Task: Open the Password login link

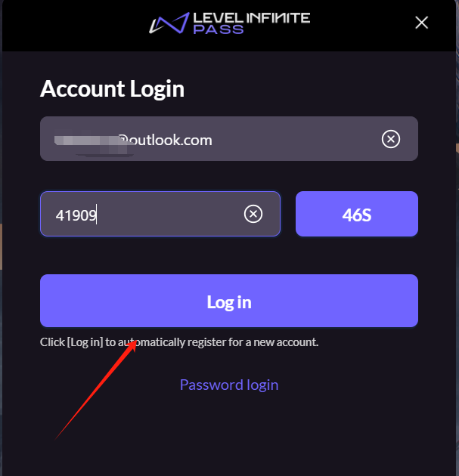Action: [229, 385]
